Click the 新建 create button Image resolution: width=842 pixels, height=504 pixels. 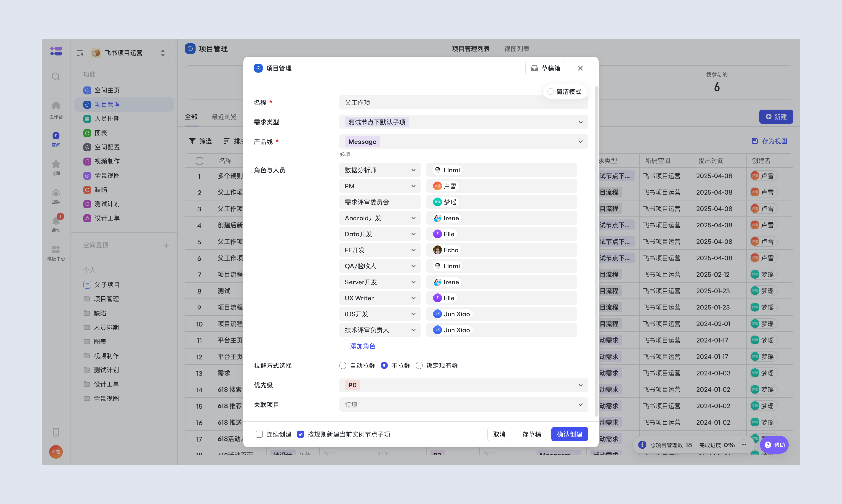pyautogui.click(x=776, y=117)
